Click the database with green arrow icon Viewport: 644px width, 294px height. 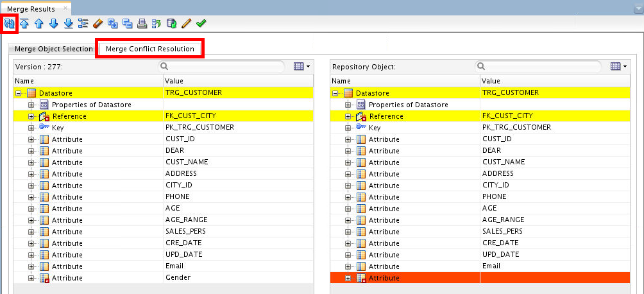coord(171,24)
